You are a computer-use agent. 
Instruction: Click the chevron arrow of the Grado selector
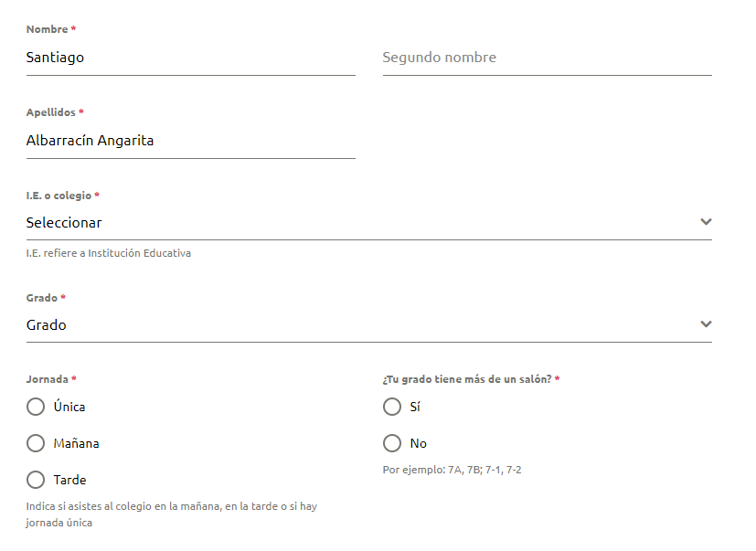(x=705, y=324)
